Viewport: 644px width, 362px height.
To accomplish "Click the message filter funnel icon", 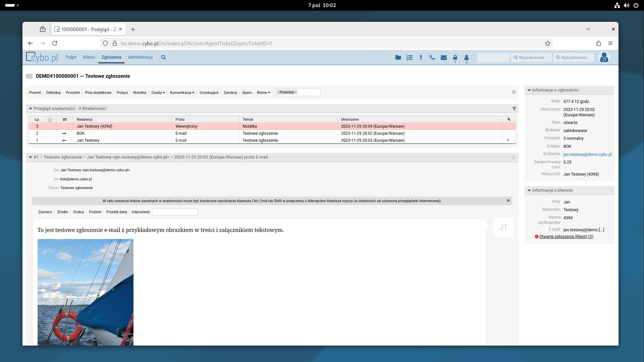I will pos(514,109).
